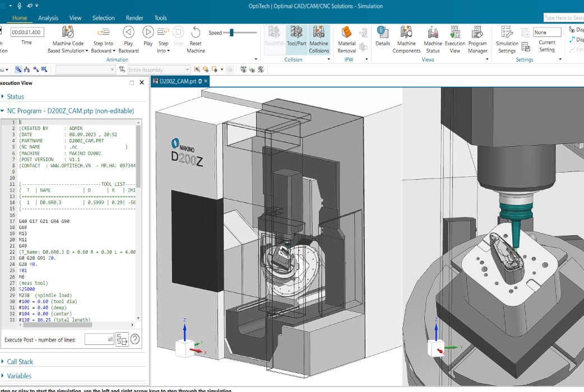Viewport: 584px width, 392px height.
Task: Click the Execute Post button icon
Action: (122, 339)
